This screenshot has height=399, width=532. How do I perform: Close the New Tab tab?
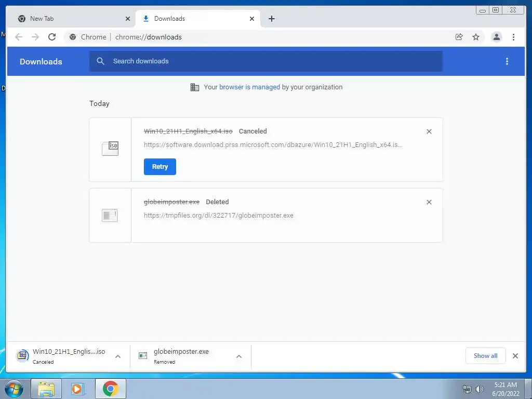128,19
